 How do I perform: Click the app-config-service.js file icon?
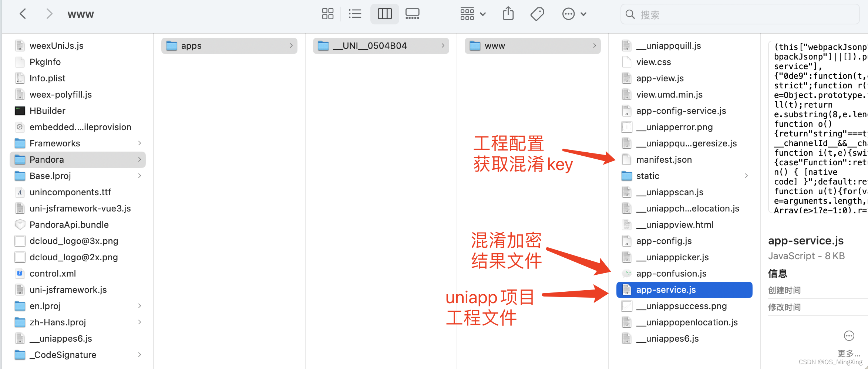pyautogui.click(x=627, y=111)
